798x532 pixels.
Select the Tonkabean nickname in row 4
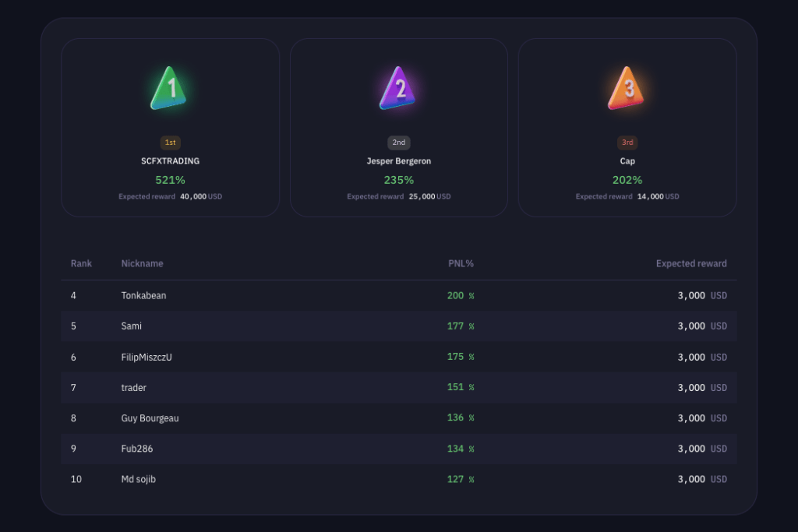(x=143, y=296)
